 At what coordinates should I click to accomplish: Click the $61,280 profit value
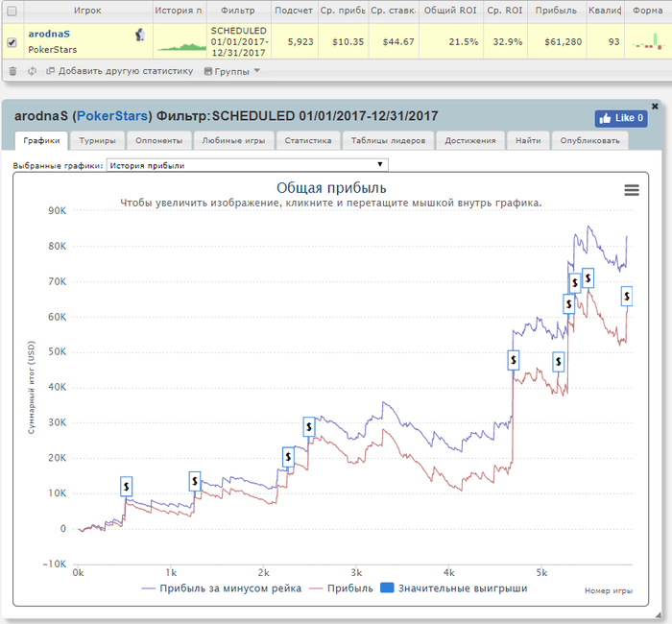(x=564, y=42)
